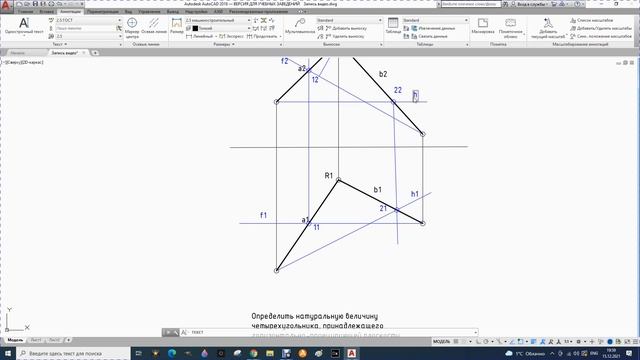Click Sync Scale Positions button

click(x=601, y=36)
